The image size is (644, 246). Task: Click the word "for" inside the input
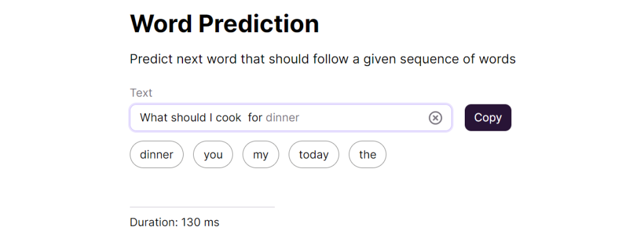(x=255, y=118)
